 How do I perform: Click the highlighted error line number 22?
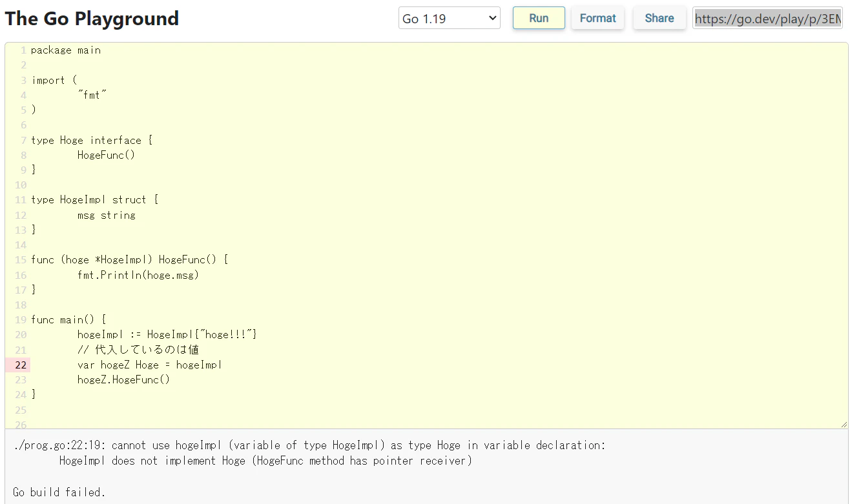[18, 365]
